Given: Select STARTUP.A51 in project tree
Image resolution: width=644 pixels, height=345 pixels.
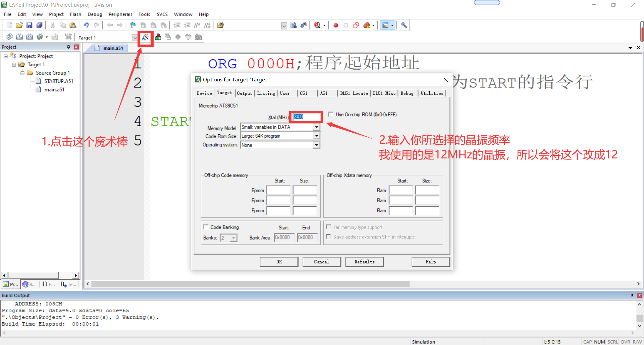Looking at the screenshot, I should 59,81.
